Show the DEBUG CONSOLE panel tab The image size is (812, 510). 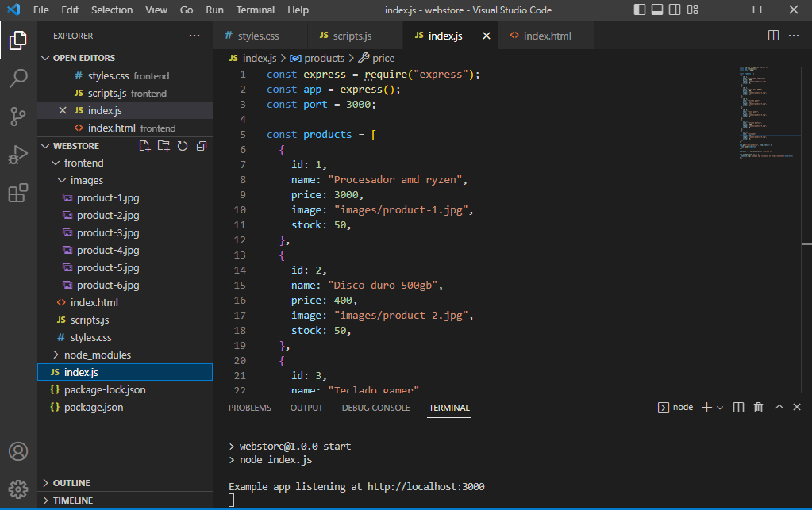(375, 408)
